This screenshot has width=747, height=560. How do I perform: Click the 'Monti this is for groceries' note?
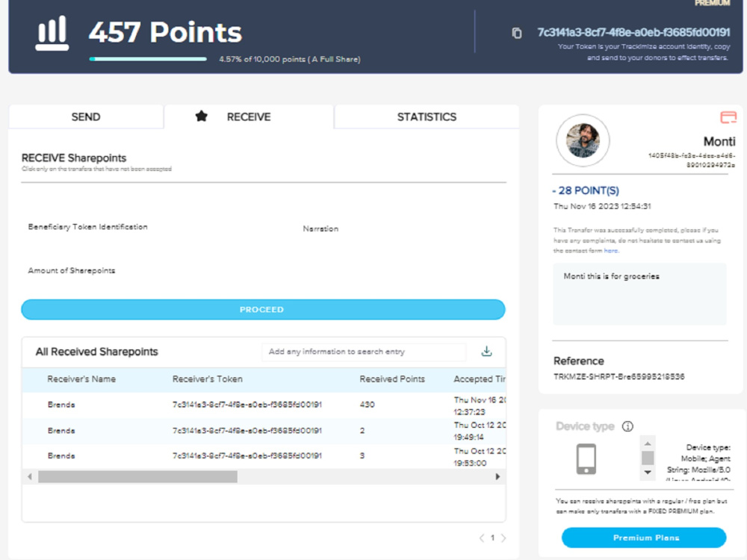(x=611, y=276)
